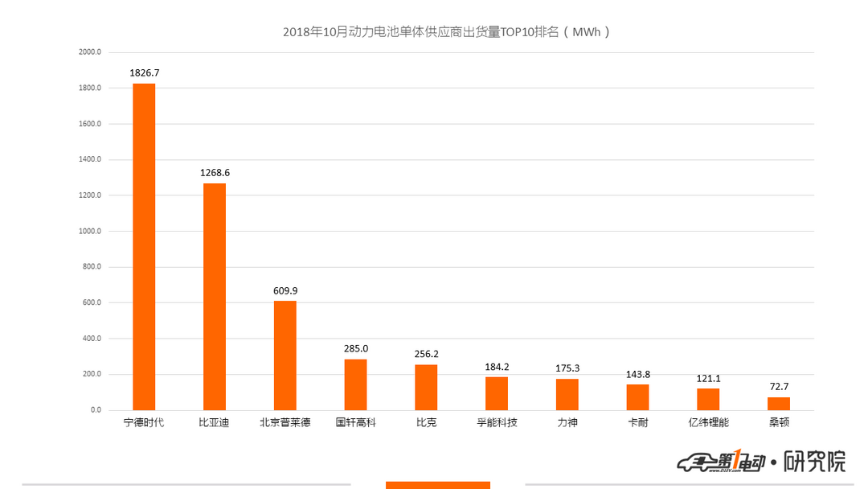Click the 256.2 data label
This screenshot has width=868, height=489.
tap(426, 354)
